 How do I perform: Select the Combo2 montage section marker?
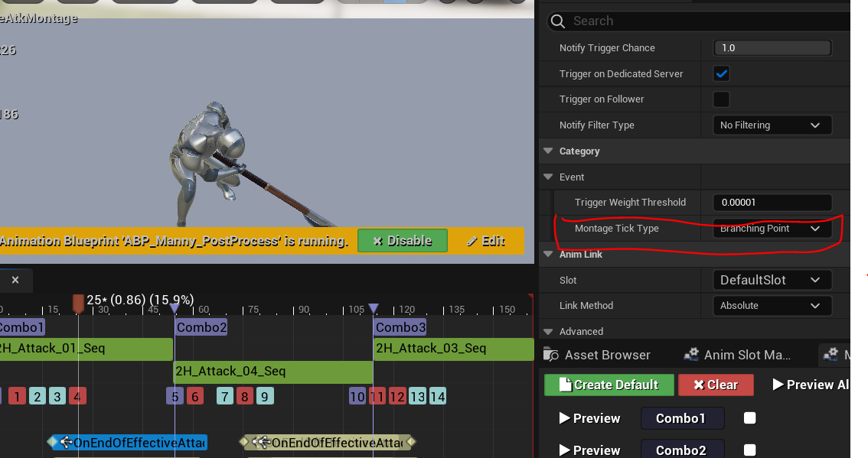click(201, 327)
